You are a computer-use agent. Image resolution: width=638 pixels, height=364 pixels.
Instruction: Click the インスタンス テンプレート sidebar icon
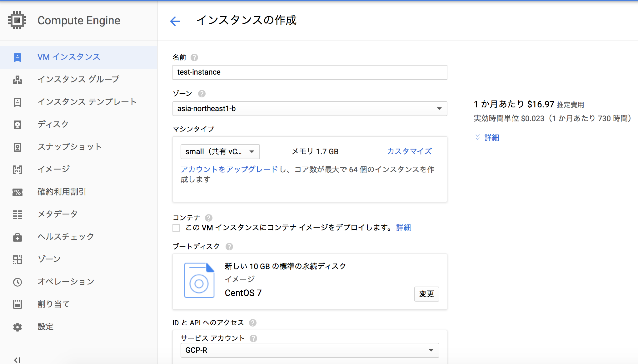17,102
